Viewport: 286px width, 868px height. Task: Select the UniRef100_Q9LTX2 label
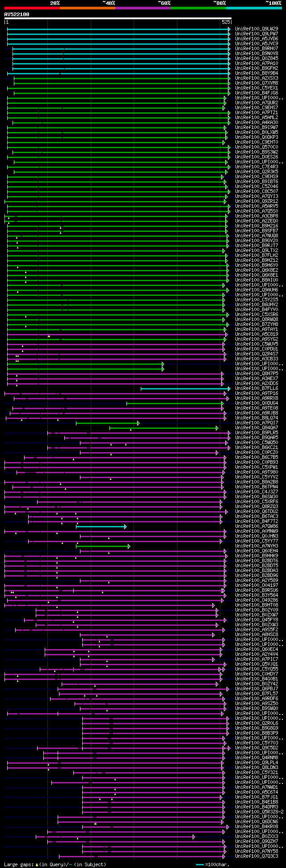(x=257, y=250)
